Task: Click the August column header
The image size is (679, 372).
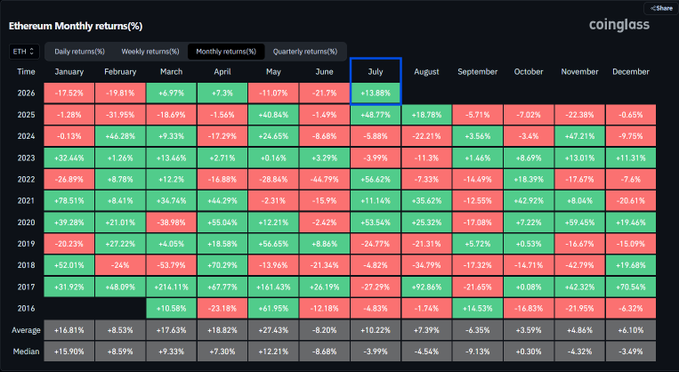Action: click(x=427, y=72)
